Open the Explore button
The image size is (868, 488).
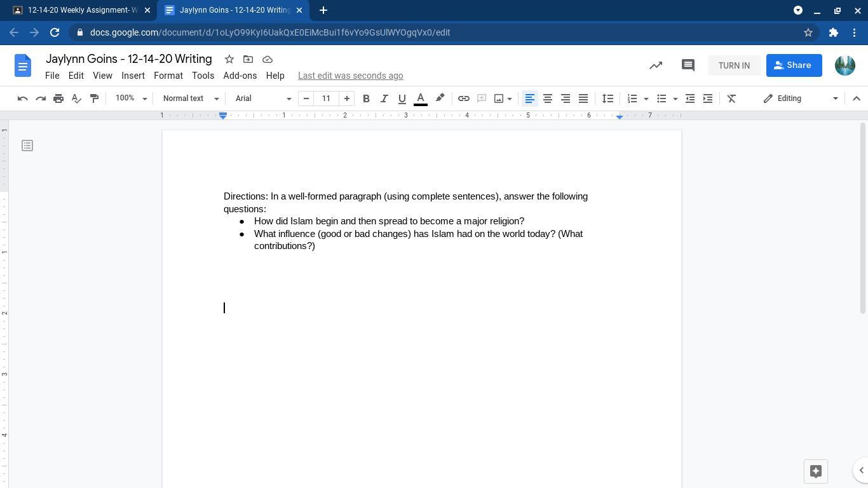pyautogui.click(x=816, y=471)
